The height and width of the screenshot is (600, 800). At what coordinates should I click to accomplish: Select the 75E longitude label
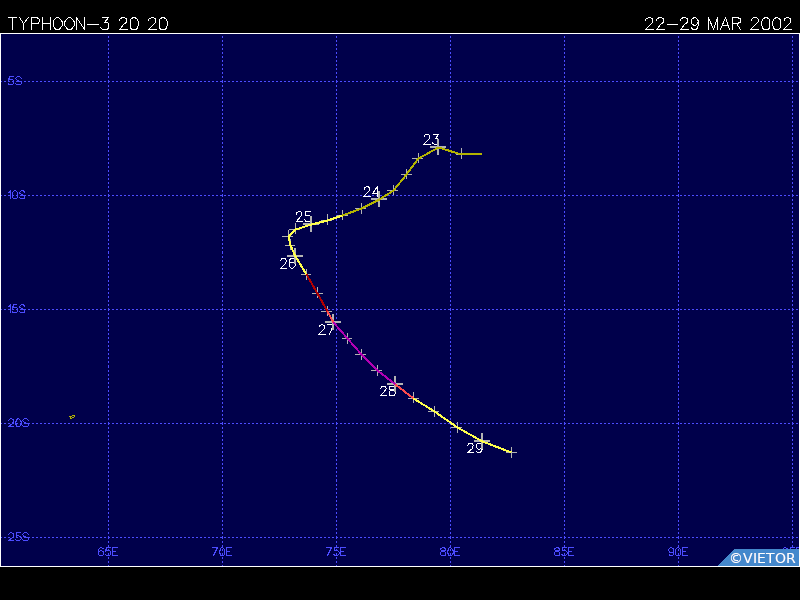coord(336,551)
